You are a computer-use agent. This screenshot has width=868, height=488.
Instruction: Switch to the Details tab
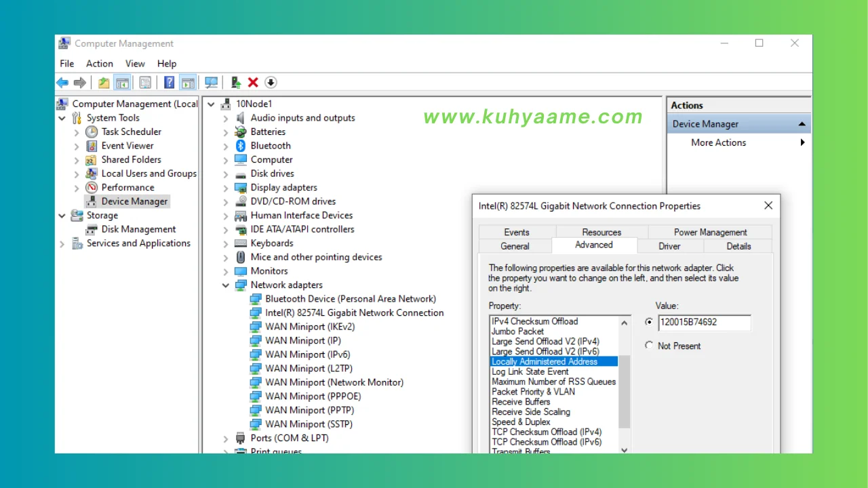(738, 246)
